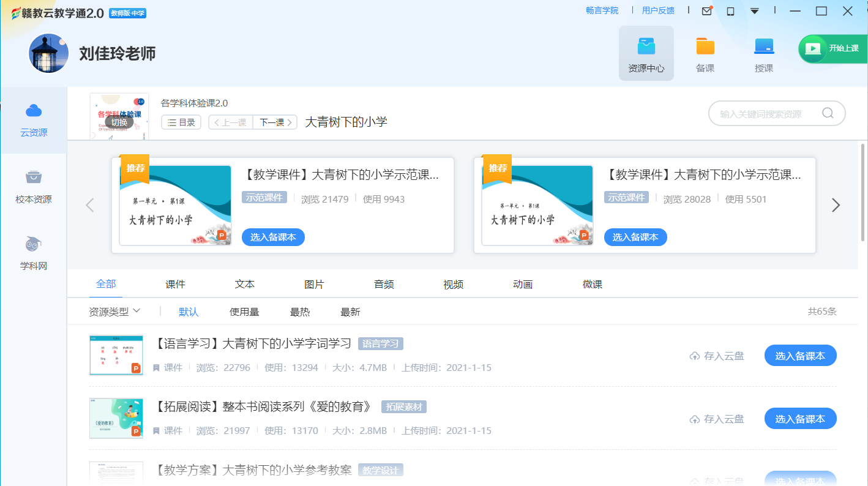Image resolution: width=868 pixels, height=486 pixels.
Task: Open the title bar dropdown arrow menu
Action: click(x=755, y=11)
